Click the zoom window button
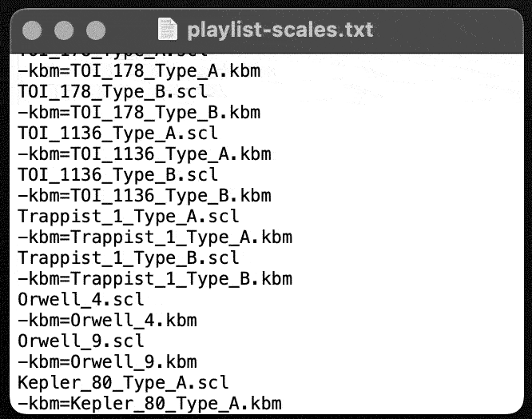Image resolution: width=532 pixels, height=419 pixels. pyautogui.click(x=96, y=30)
